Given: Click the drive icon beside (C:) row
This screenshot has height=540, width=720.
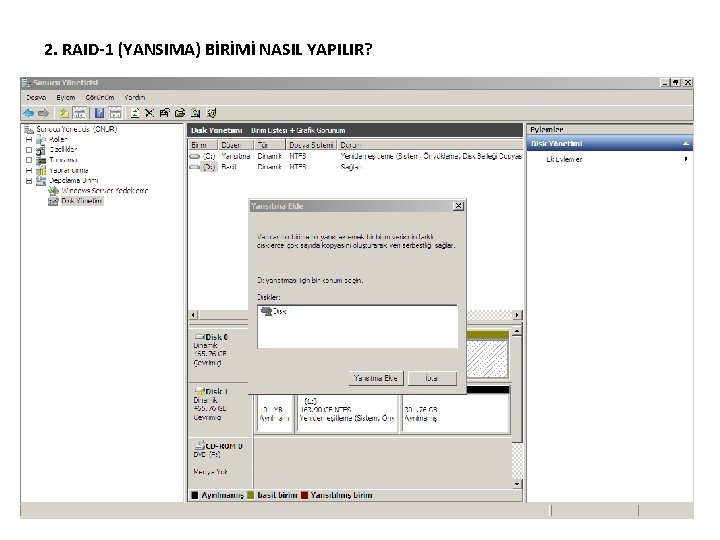Looking at the screenshot, I should coord(195,157).
